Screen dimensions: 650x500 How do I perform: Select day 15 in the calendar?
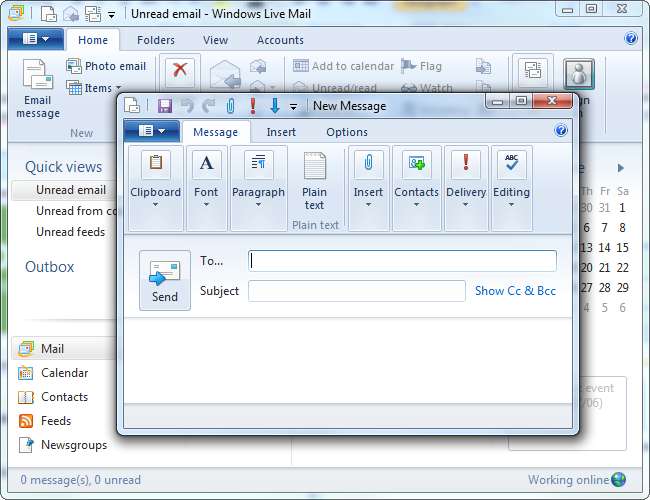pos(622,248)
